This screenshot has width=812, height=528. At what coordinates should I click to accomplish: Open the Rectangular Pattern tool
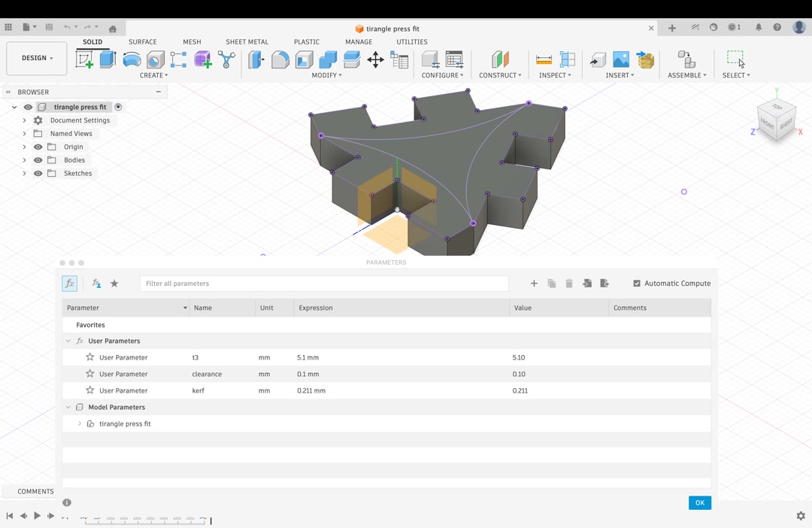178,59
